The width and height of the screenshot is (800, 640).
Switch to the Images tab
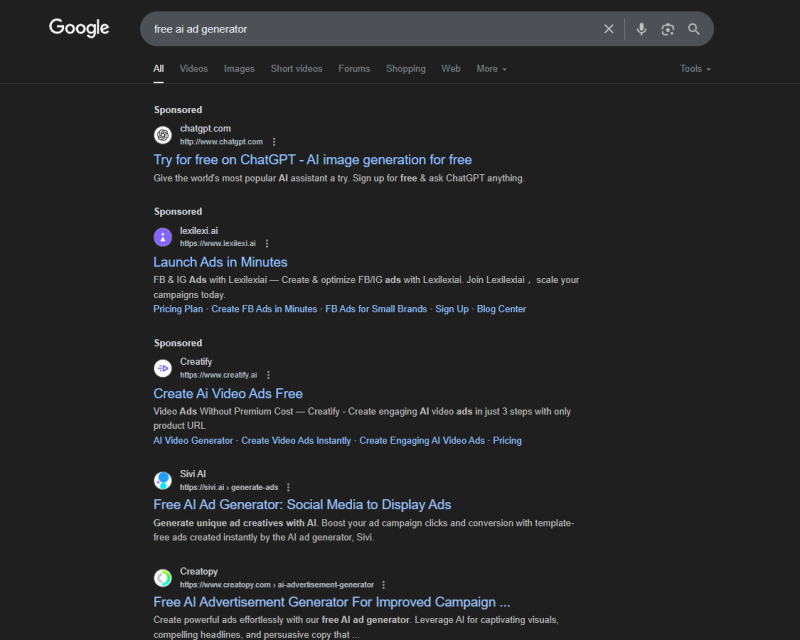coord(239,69)
